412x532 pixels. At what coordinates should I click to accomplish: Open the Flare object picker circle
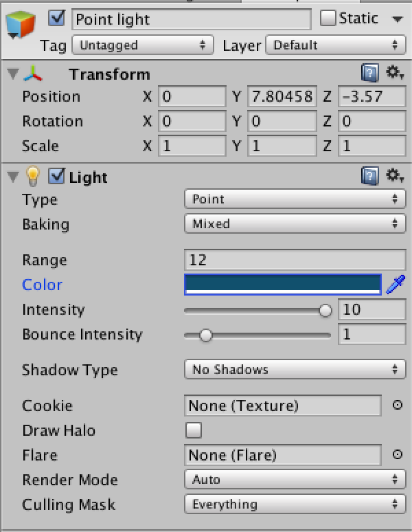tap(397, 454)
